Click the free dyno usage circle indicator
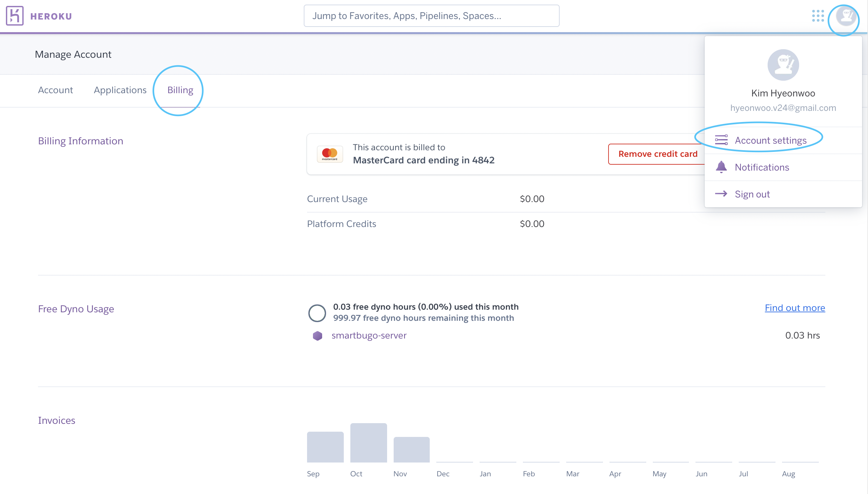868x494 pixels. click(317, 313)
